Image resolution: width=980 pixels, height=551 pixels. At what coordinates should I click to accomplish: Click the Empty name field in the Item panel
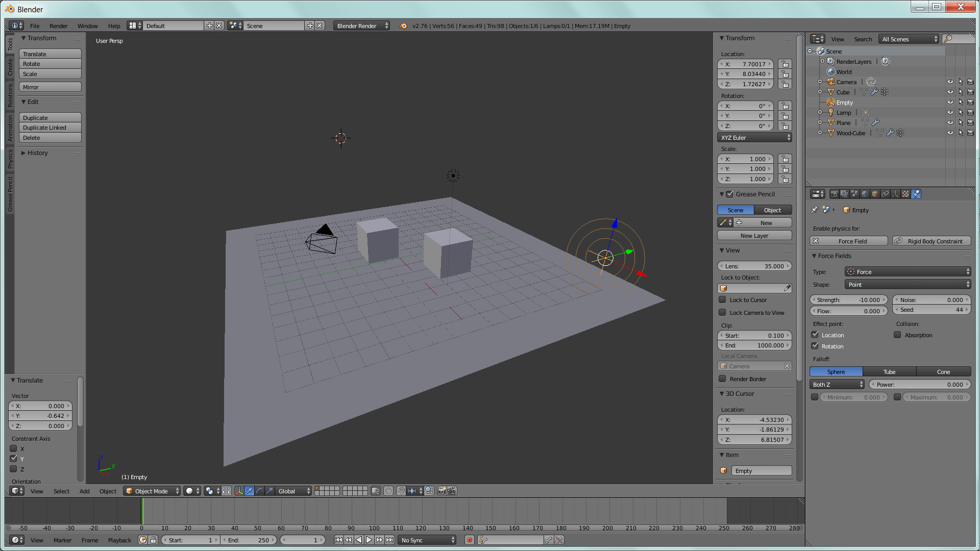[762, 470]
